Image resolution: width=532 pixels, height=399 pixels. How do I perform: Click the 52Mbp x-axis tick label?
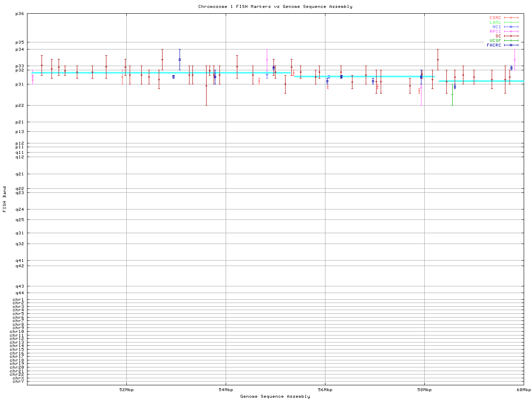[126, 390]
